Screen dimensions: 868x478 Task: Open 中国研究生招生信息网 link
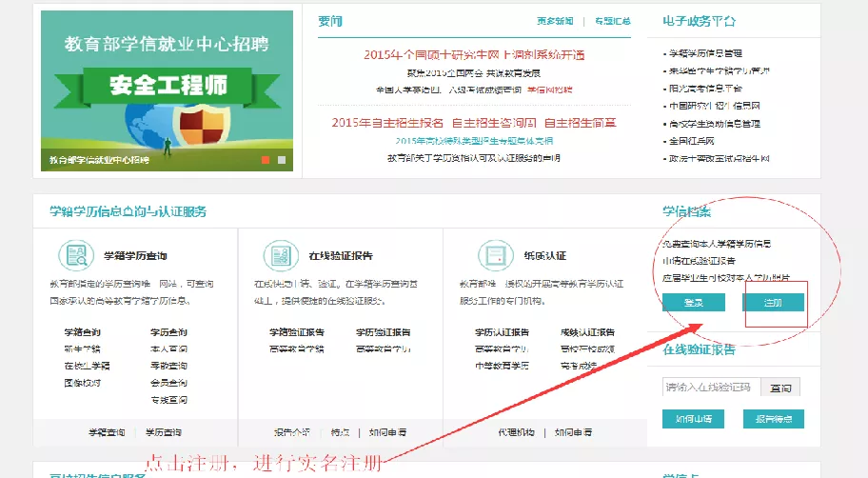pyautogui.click(x=714, y=106)
